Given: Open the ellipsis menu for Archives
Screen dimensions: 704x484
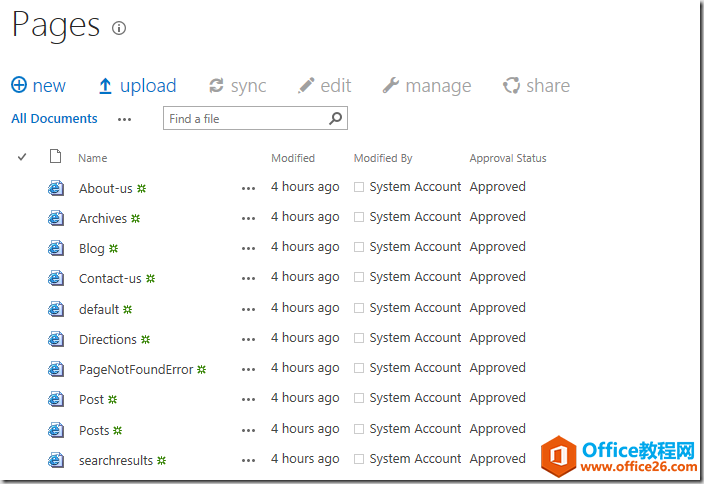Looking at the screenshot, I should click(x=248, y=218).
